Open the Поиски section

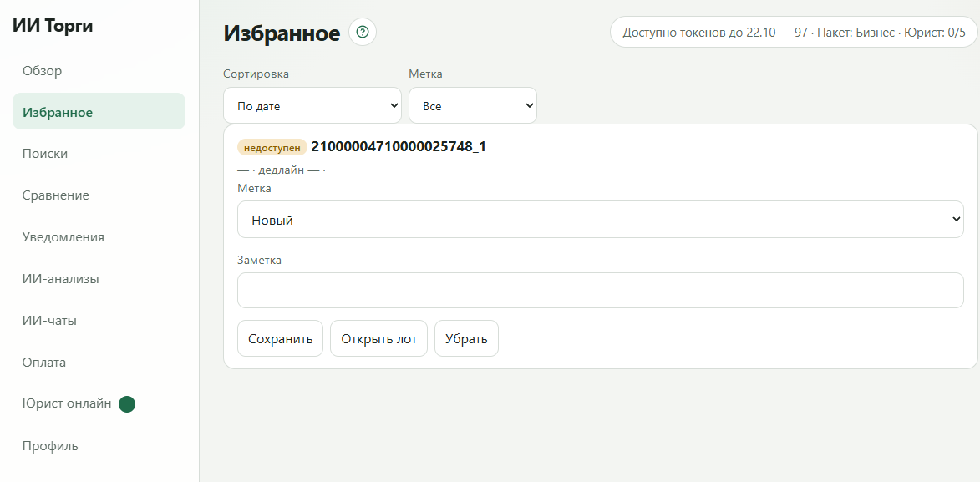(x=99, y=154)
